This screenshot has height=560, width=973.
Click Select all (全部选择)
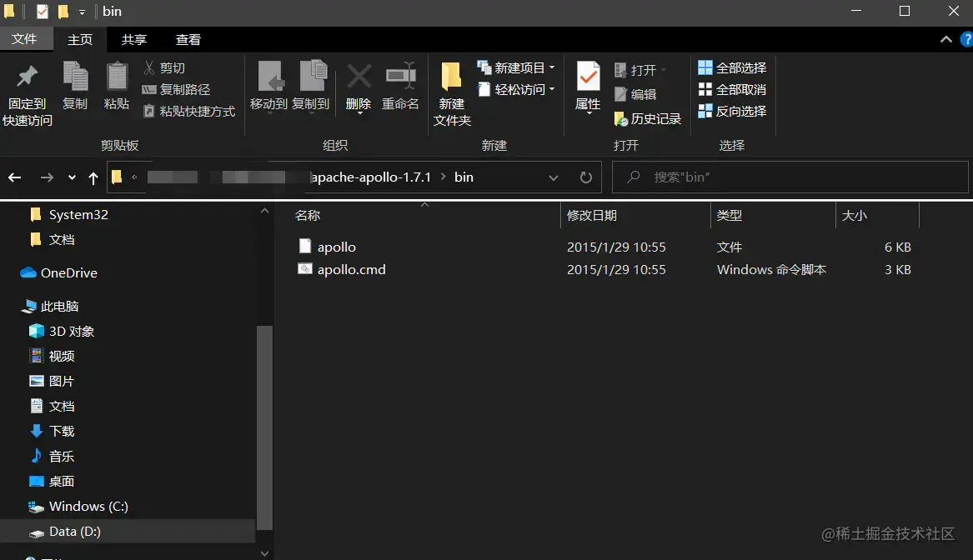point(732,67)
